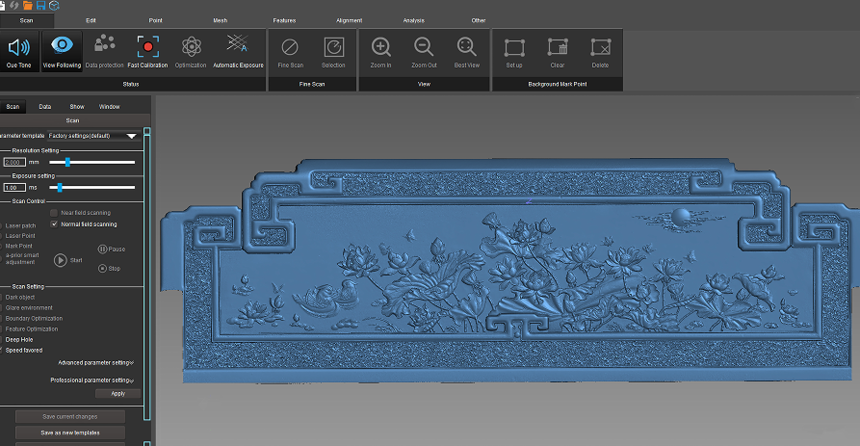Toggle Feature Optimization setting

point(31,329)
